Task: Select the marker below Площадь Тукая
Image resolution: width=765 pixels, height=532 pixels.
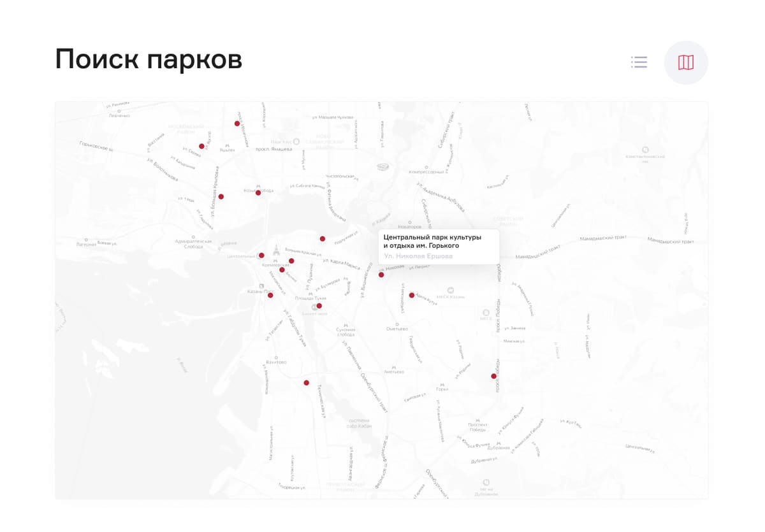Action: [x=319, y=306]
